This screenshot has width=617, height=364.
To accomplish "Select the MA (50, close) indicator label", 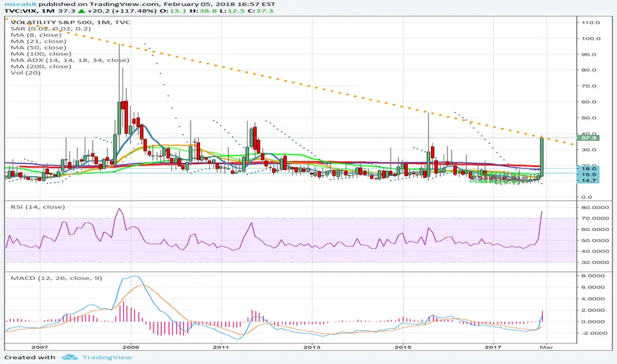I will (38, 47).
